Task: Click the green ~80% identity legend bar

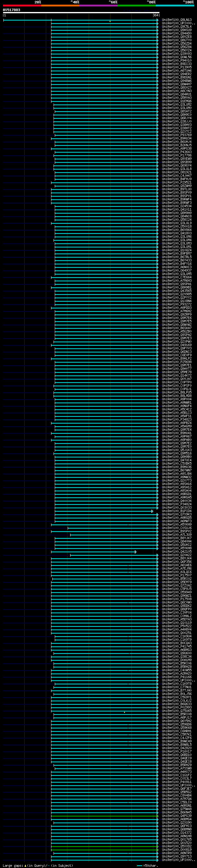Action: 137,6
